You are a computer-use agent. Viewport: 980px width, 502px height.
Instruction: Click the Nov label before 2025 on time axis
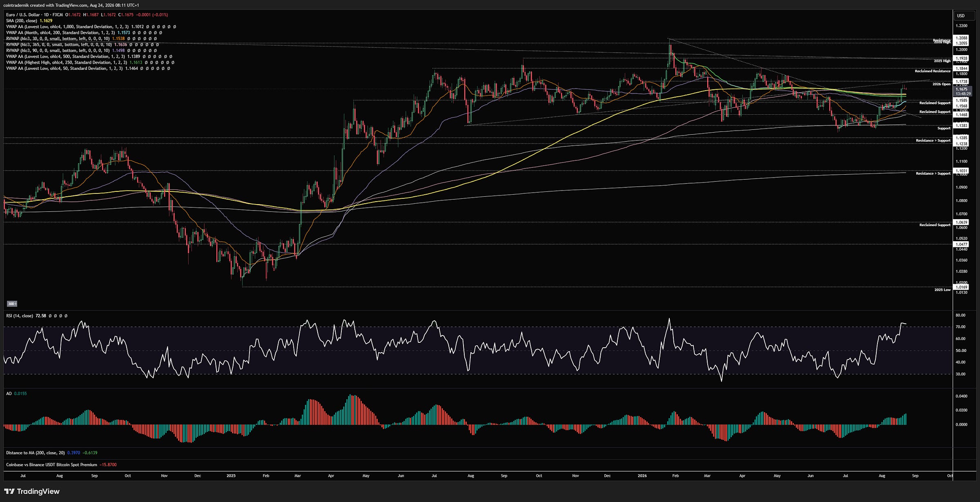(x=164, y=476)
